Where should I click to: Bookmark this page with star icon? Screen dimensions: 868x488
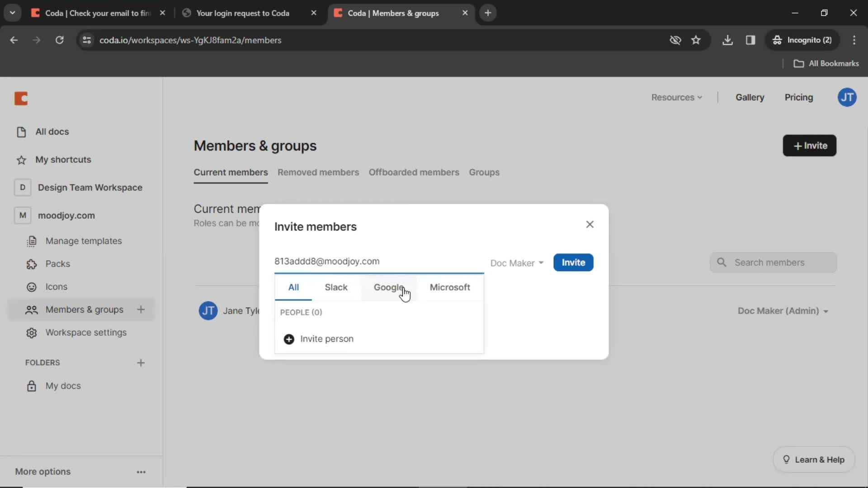coord(696,40)
